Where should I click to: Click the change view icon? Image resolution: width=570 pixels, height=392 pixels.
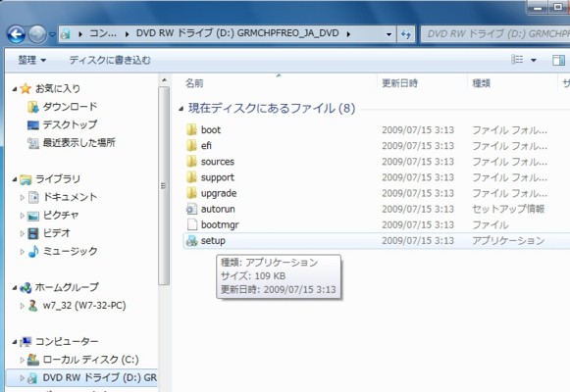(x=517, y=60)
